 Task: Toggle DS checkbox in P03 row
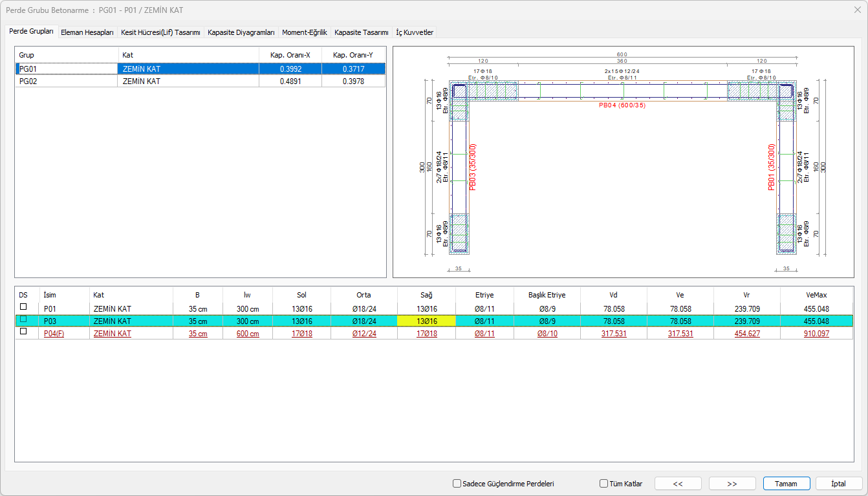point(23,319)
